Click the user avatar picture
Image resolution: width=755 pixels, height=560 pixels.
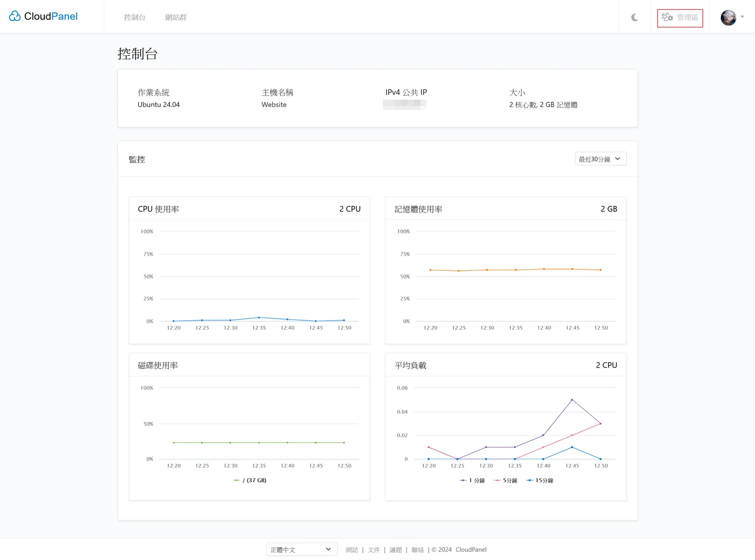[728, 18]
